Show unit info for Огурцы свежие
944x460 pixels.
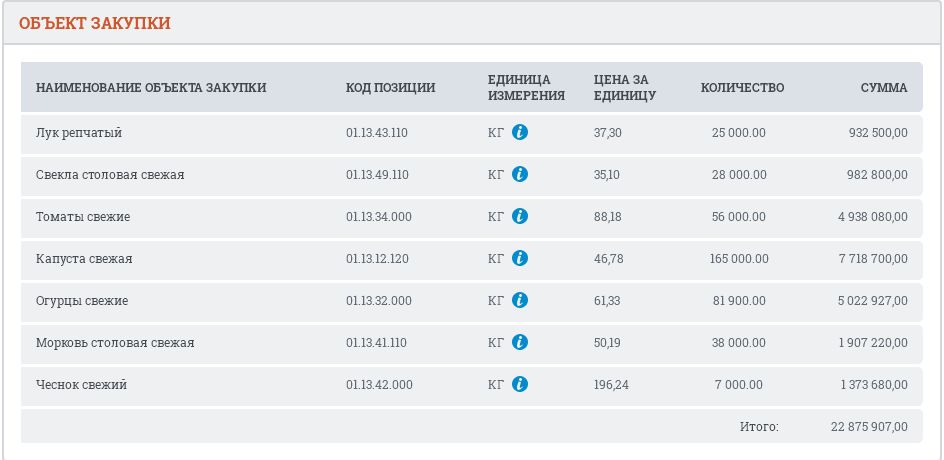coord(520,300)
